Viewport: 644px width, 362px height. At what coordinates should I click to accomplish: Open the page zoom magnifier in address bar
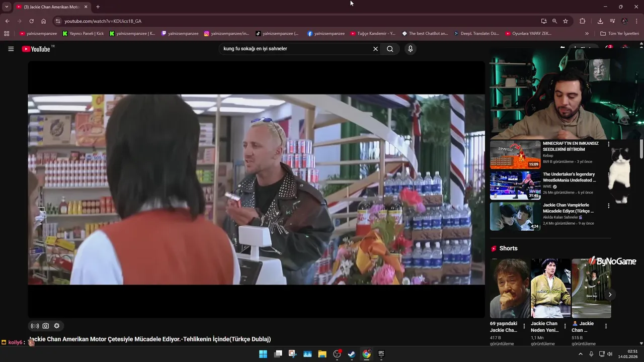554,21
